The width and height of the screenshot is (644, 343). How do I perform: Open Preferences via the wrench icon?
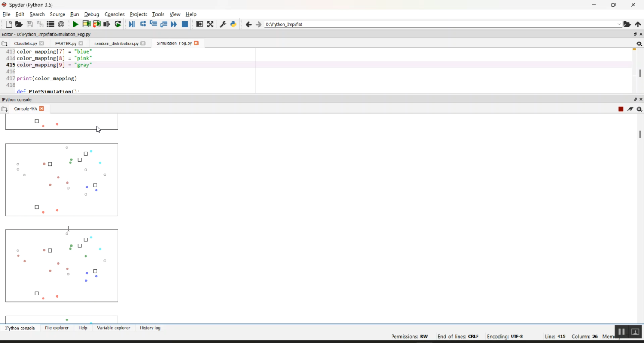coord(223,24)
